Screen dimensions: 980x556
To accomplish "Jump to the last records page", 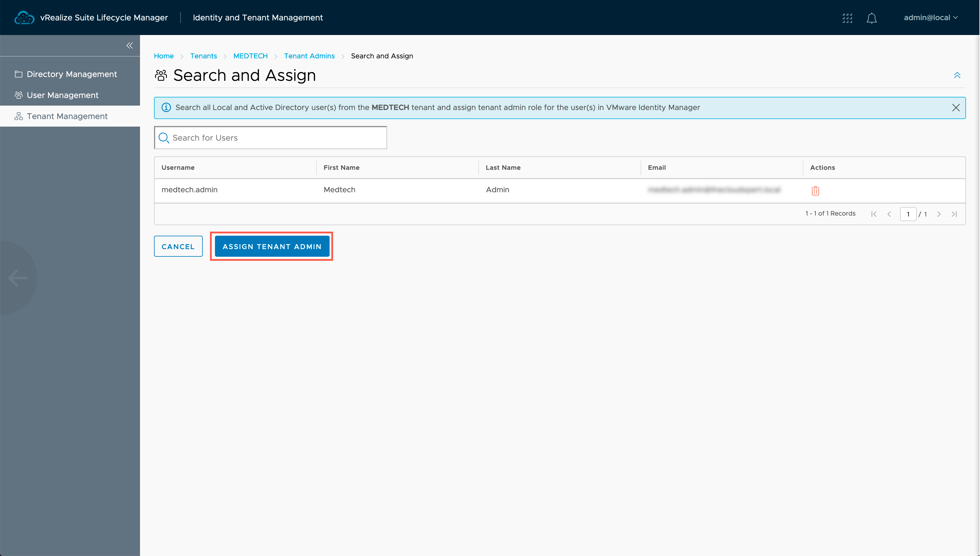I will (954, 214).
